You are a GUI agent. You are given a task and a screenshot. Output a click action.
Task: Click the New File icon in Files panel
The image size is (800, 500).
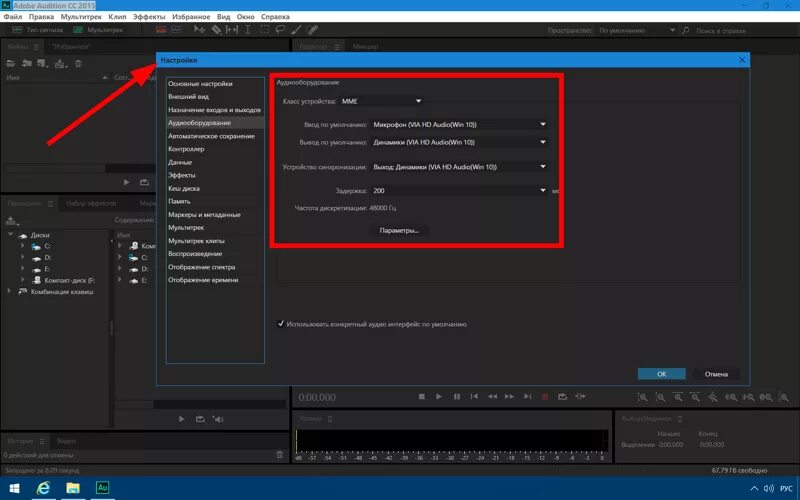(42, 64)
